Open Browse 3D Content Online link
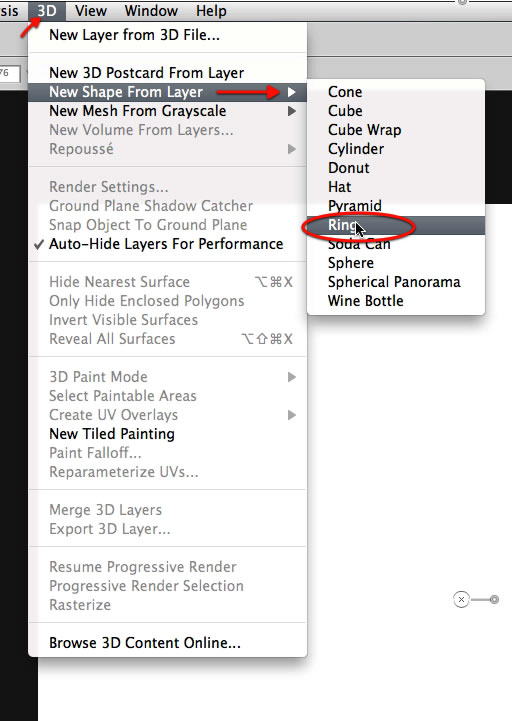This screenshot has width=512, height=721. click(167, 643)
